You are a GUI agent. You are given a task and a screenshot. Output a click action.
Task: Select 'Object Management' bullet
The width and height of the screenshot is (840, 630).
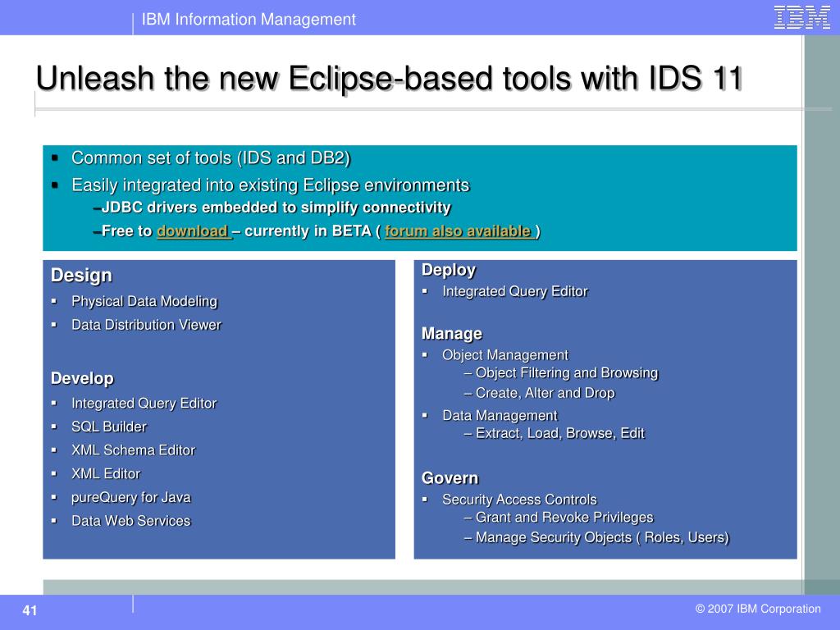click(x=505, y=355)
